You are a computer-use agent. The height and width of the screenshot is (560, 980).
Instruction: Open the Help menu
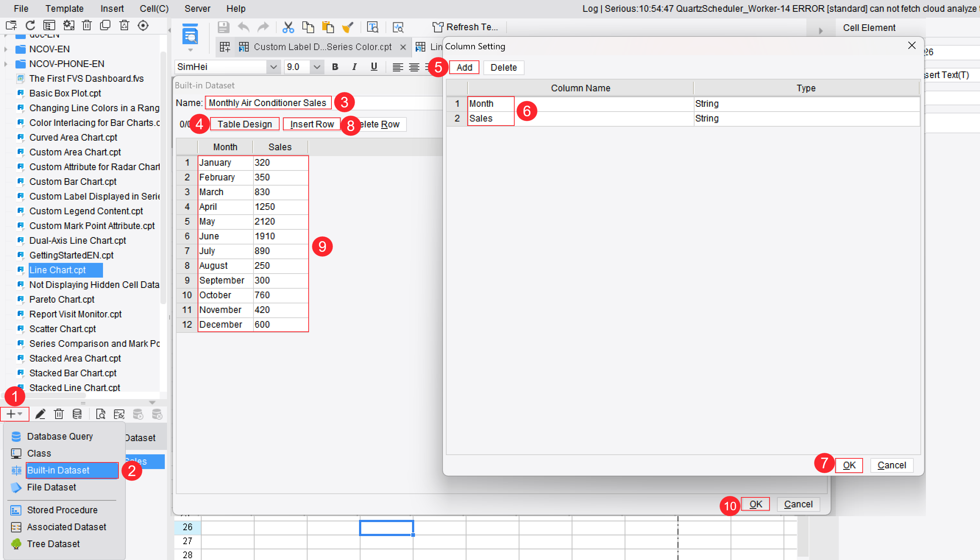point(236,8)
